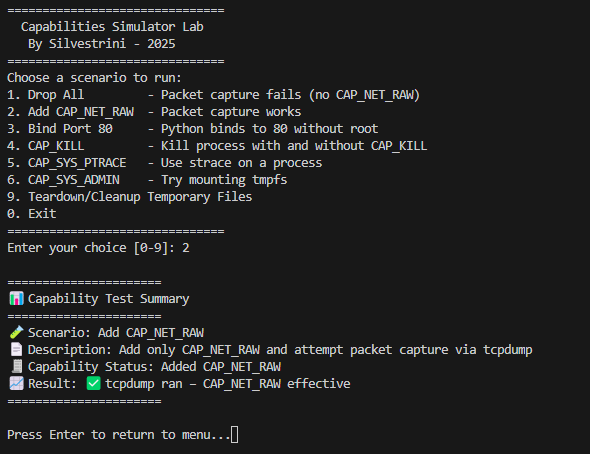The width and height of the screenshot is (590, 454).
Task: Click the CAP_SYS_PTRACE scenario entry
Action: (x=164, y=163)
